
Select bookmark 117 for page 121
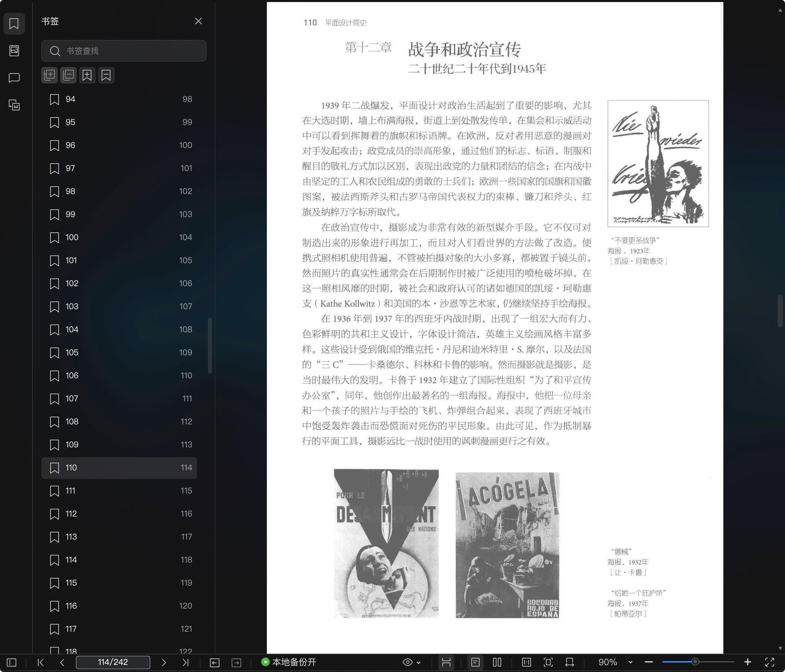click(119, 629)
